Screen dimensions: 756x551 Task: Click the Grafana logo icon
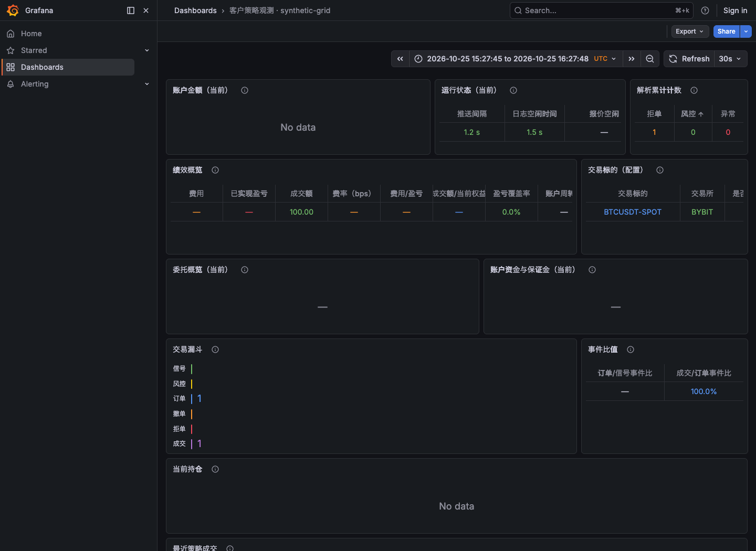pyautogui.click(x=13, y=10)
